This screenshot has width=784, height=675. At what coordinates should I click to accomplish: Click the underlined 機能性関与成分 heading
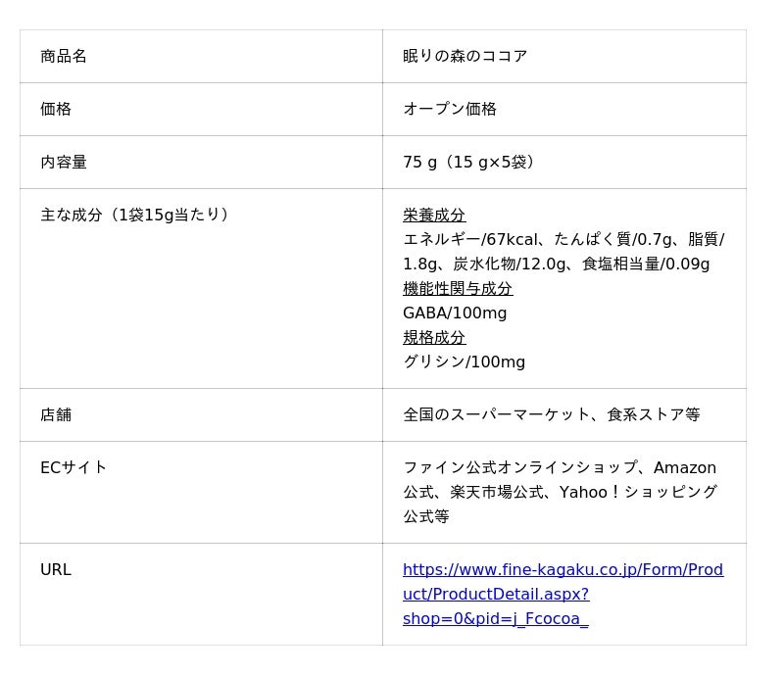click(458, 289)
